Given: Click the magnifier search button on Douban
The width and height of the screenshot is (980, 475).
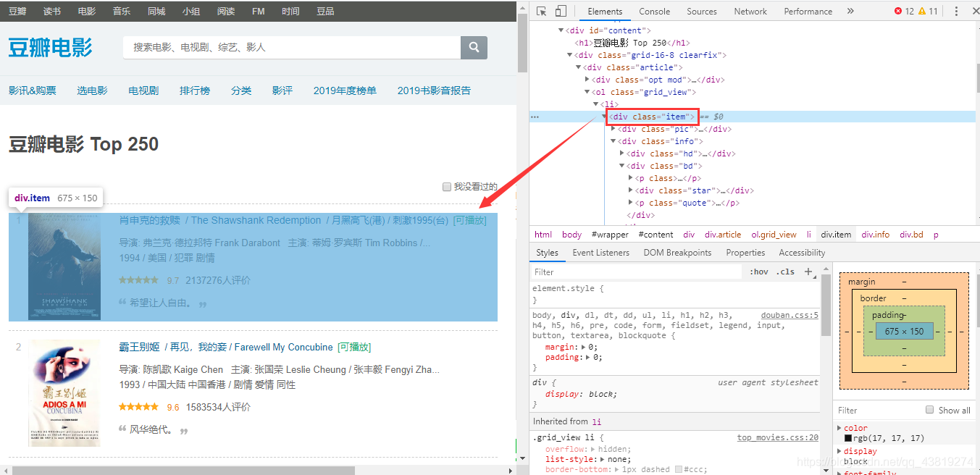Looking at the screenshot, I should 474,47.
